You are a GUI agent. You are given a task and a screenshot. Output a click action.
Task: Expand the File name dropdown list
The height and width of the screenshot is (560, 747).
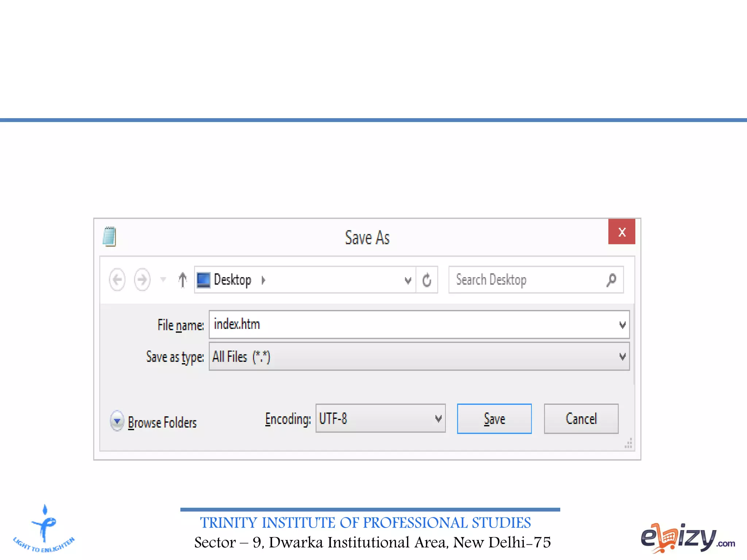click(622, 324)
